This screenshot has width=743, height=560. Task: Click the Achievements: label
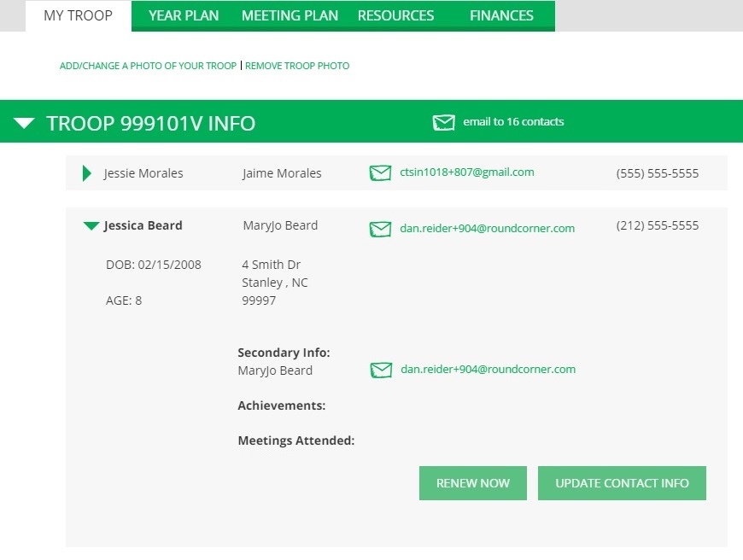tap(282, 405)
